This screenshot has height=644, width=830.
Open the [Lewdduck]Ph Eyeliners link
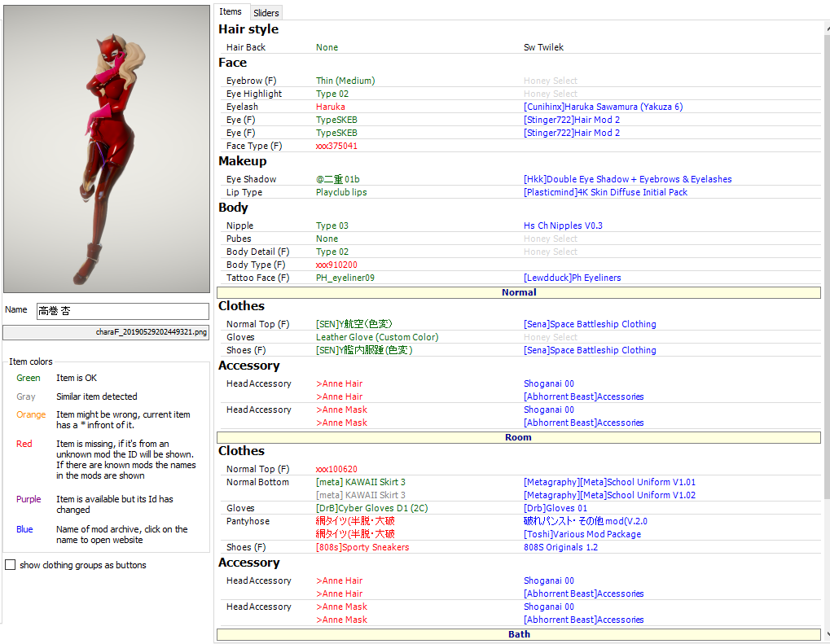[573, 278]
